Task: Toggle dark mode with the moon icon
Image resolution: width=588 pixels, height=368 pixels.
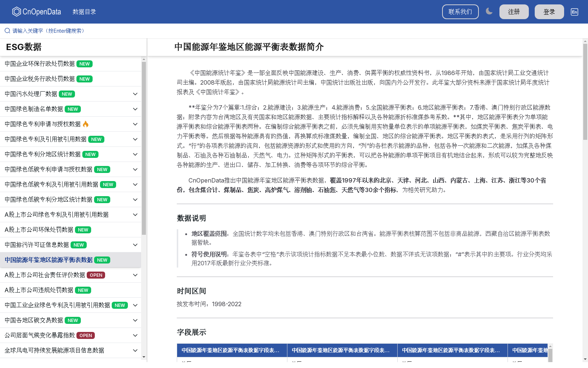Action: point(489,11)
